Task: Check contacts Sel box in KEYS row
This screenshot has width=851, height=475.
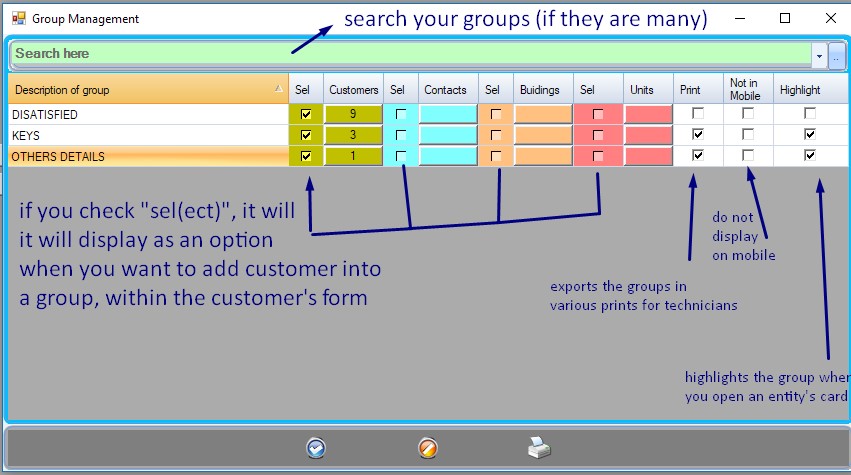Action: coord(401,135)
